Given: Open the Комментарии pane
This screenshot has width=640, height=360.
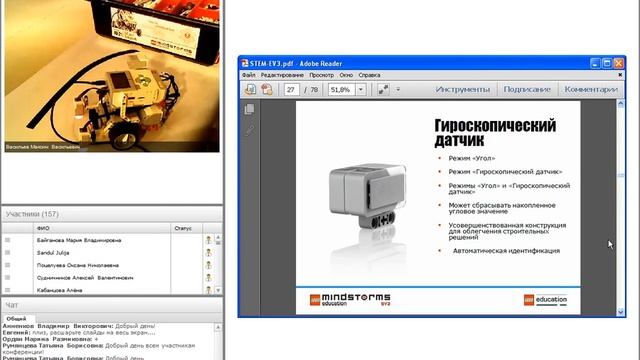Looking at the screenshot, I should click(x=591, y=89).
